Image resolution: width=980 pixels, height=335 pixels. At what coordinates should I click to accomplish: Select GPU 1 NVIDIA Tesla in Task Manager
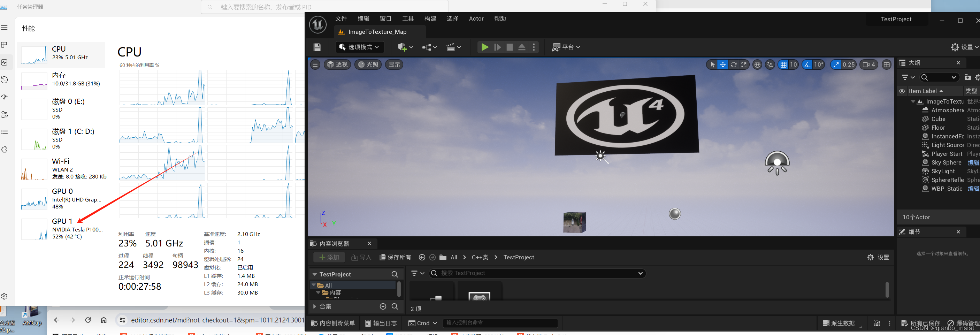(61, 229)
